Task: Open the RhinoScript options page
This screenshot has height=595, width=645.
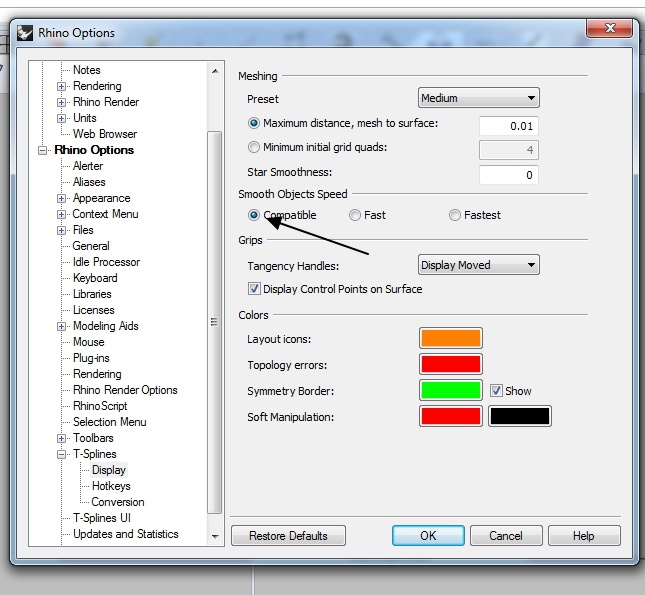Action: [100, 406]
